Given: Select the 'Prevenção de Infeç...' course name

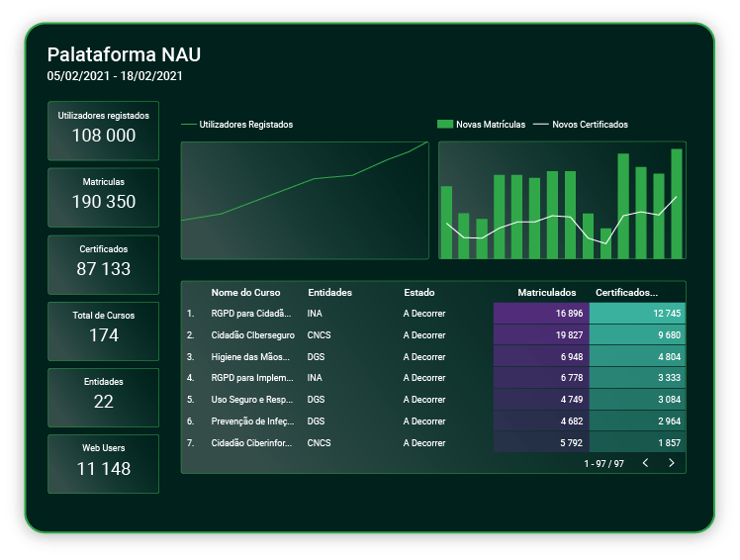Looking at the screenshot, I should [252, 420].
